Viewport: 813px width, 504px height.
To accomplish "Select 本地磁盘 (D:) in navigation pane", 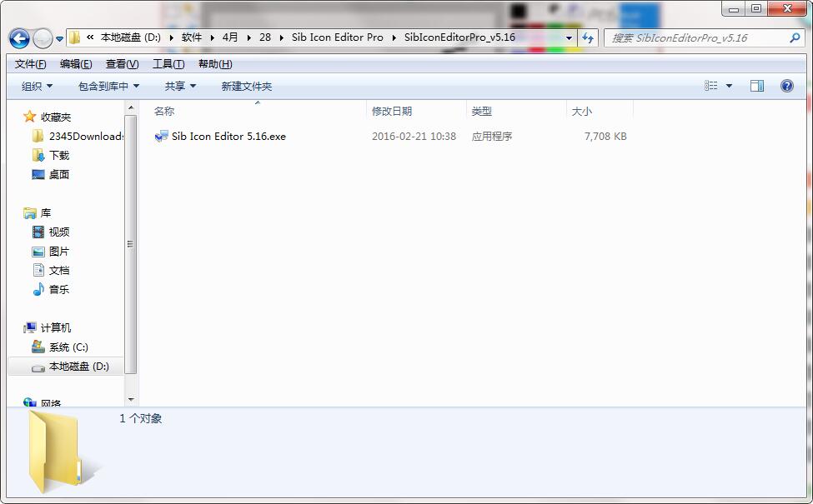I will [x=79, y=367].
